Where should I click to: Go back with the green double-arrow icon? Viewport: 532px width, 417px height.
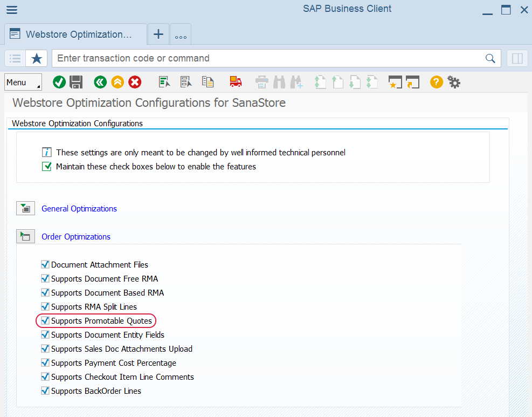[100, 82]
